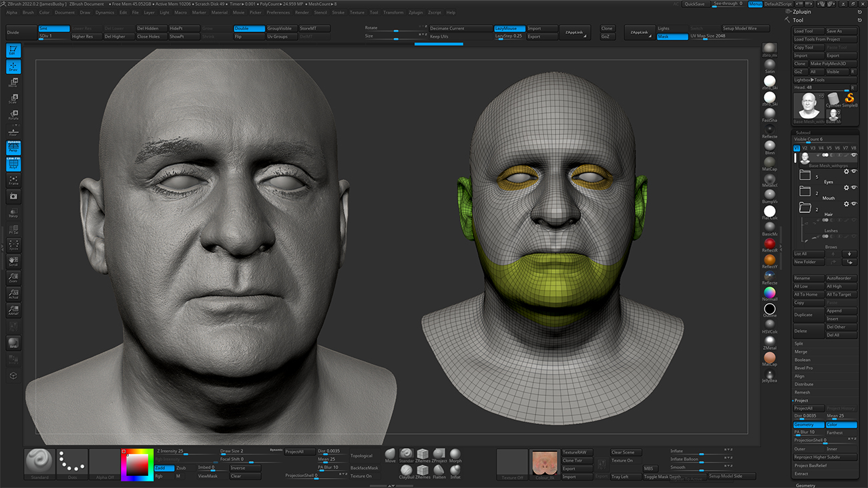Pick the Inflat brush icon
This screenshot has width=868, height=488.
click(x=455, y=472)
